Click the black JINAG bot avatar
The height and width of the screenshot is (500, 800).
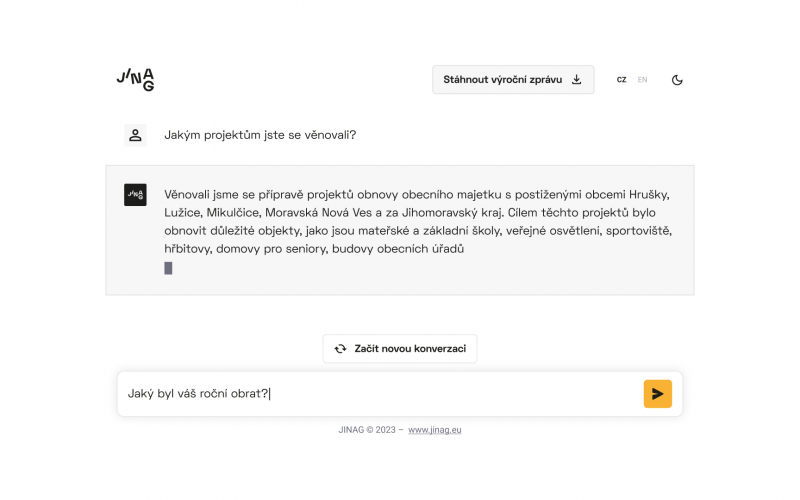click(x=135, y=195)
